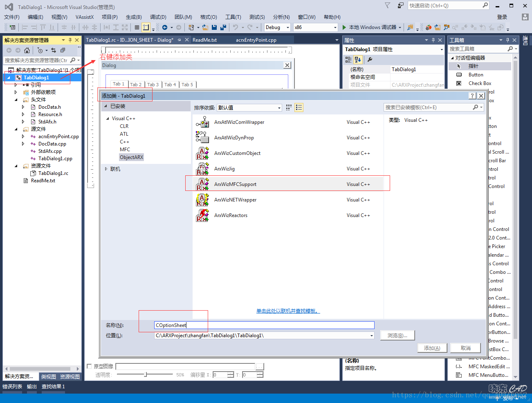Open the Debug menu
Screen dimensions: 532x403
(158, 17)
